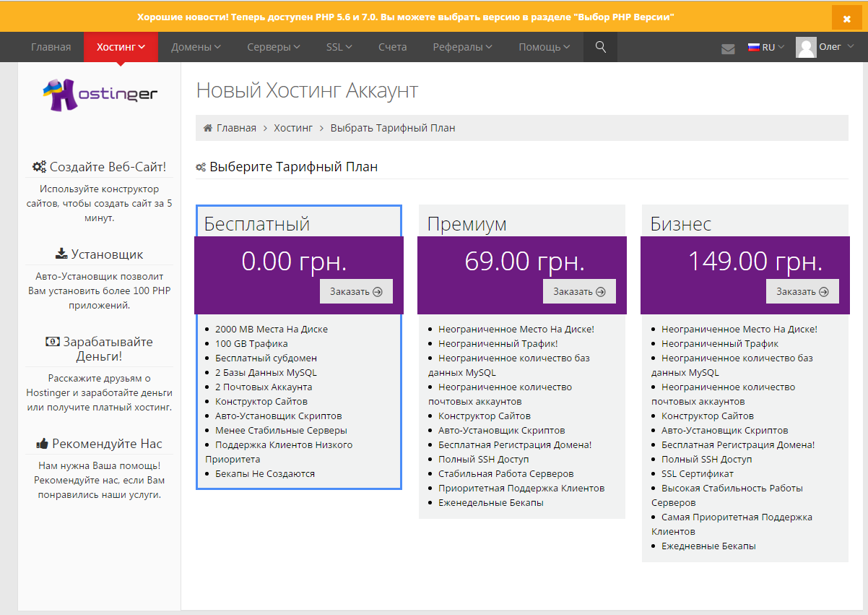Click '2 Почтовых Аккаунта' feature
Image resolution: width=868 pixels, height=615 pixels.
264,387
